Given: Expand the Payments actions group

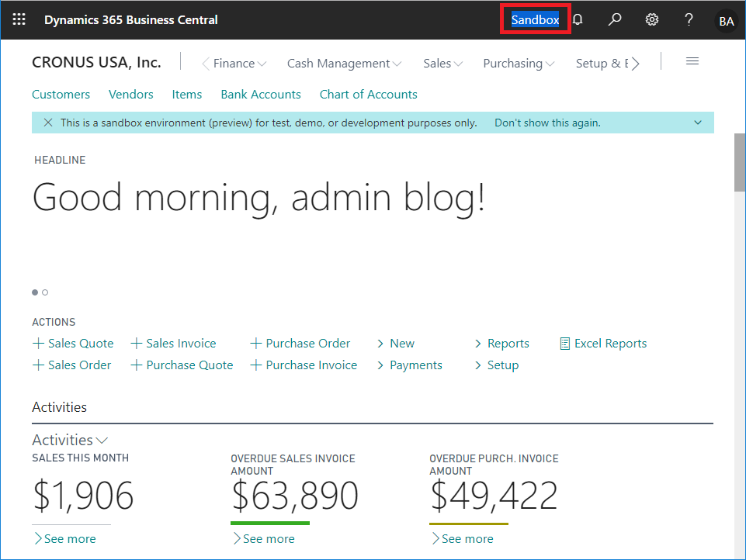Looking at the screenshot, I should (410, 365).
